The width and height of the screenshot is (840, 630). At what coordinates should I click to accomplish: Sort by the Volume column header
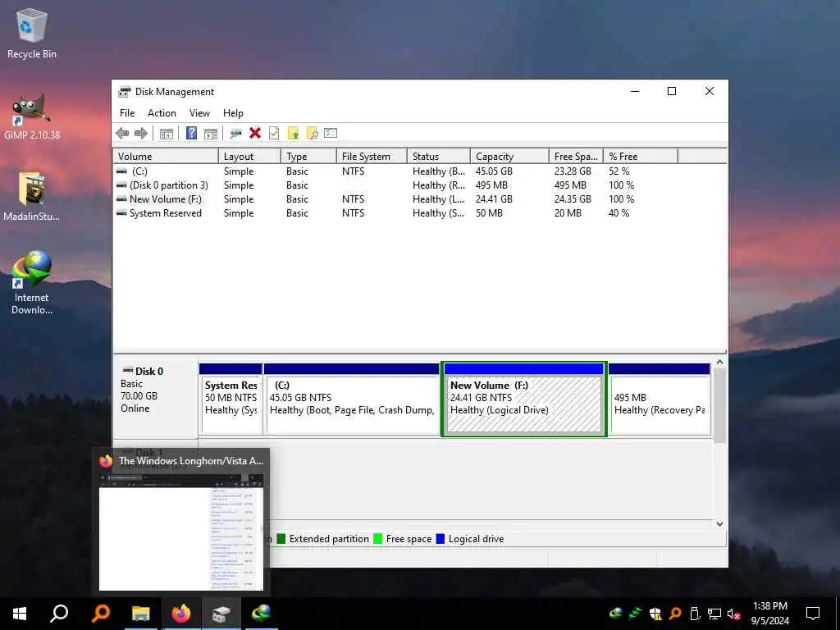click(x=166, y=157)
